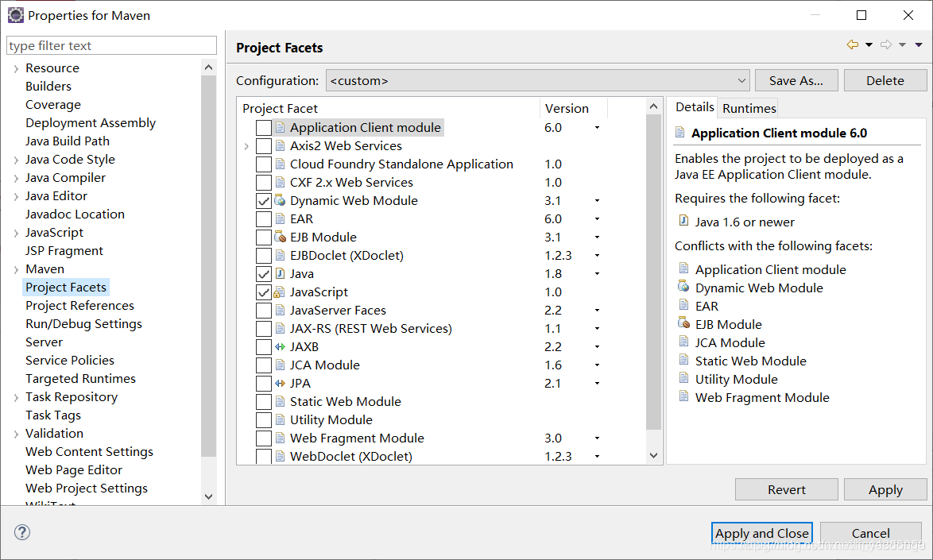Select Deployment Assembly in tree
The width and height of the screenshot is (933, 560).
(x=91, y=122)
